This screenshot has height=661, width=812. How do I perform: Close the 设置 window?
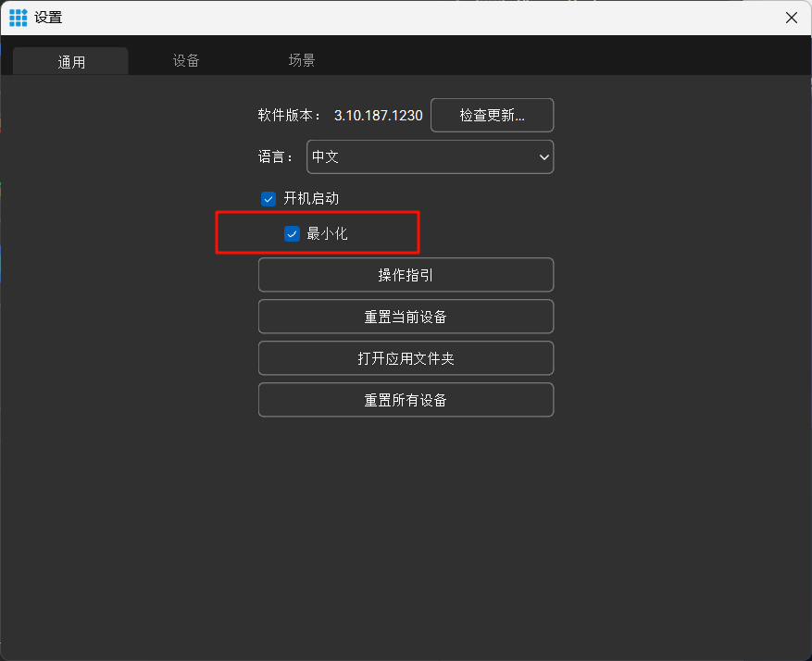[792, 18]
